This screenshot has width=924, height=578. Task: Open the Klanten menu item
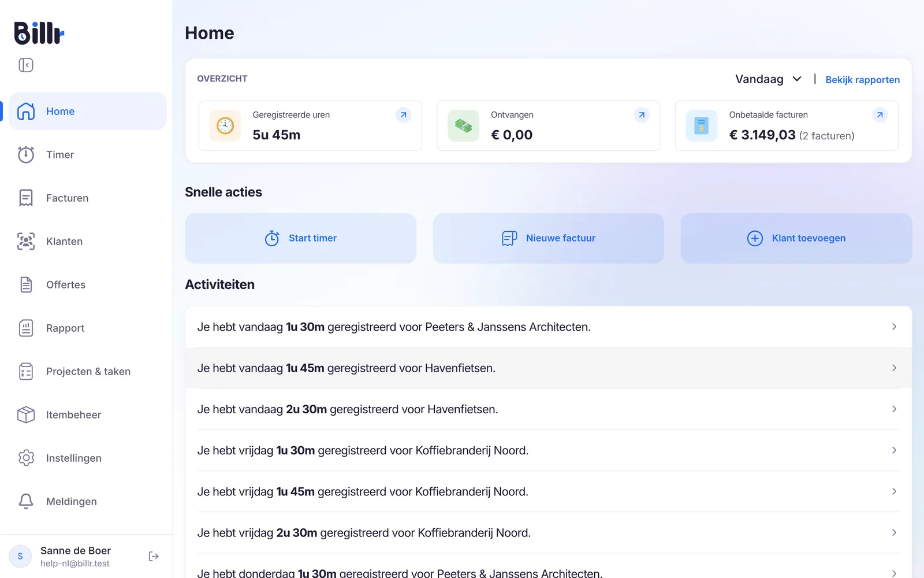tap(88, 241)
